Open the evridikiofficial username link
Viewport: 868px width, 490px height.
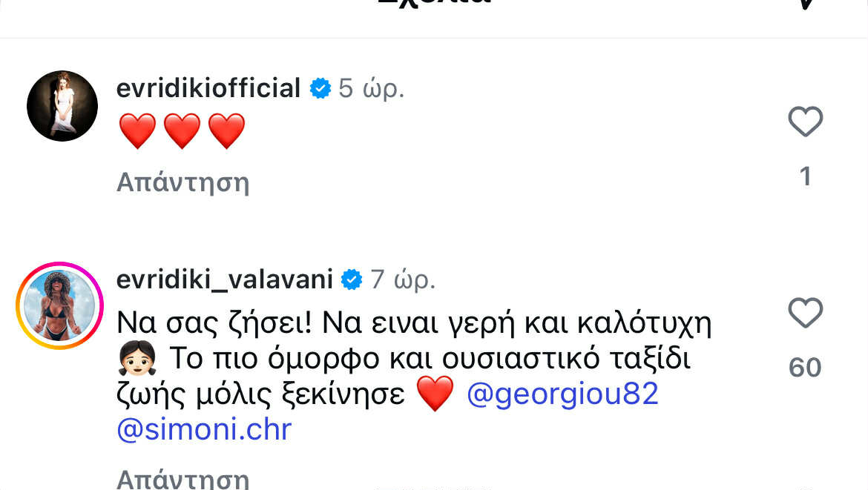[x=208, y=88]
